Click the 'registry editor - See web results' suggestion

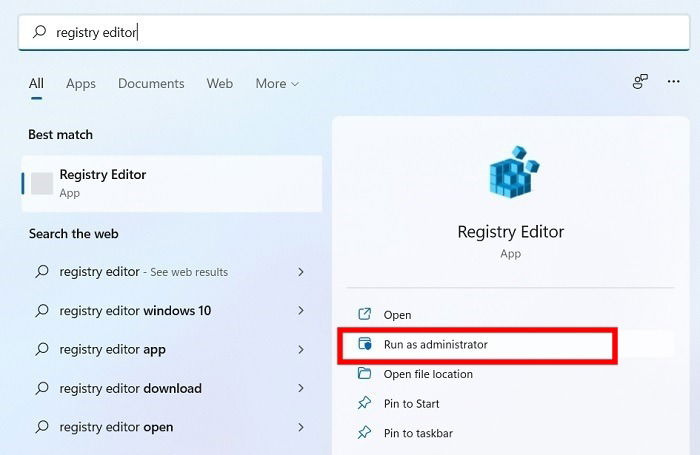[172, 271]
